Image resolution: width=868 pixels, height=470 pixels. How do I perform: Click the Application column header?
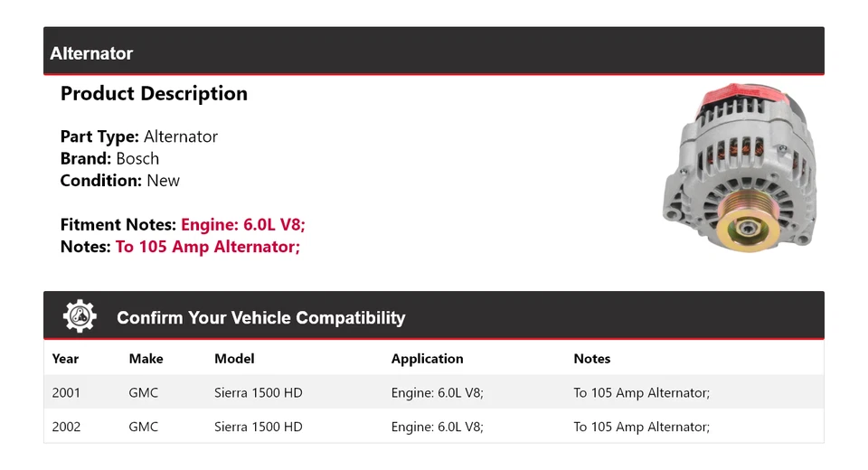click(x=427, y=359)
